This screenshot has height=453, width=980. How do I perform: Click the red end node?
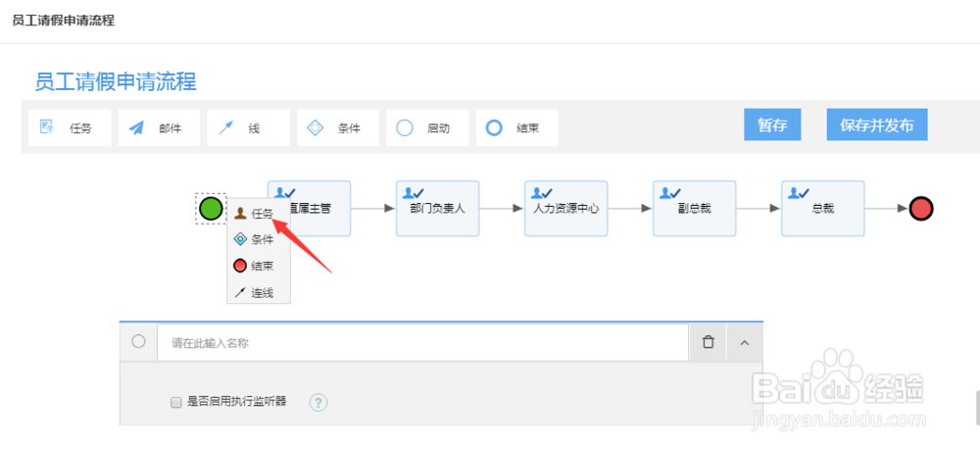pos(920,208)
